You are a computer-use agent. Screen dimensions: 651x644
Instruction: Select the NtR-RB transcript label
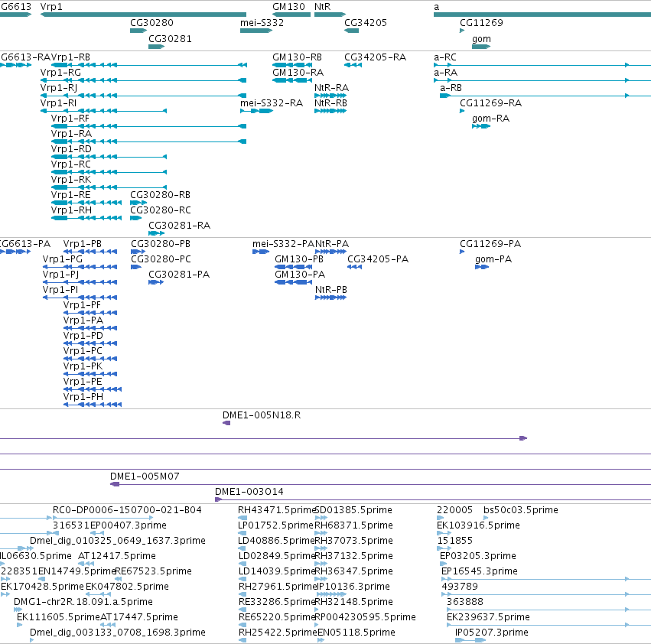click(x=331, y=103)
